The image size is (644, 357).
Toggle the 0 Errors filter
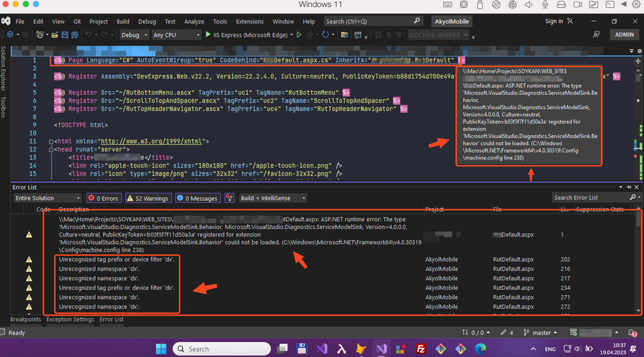pos(103,198)
